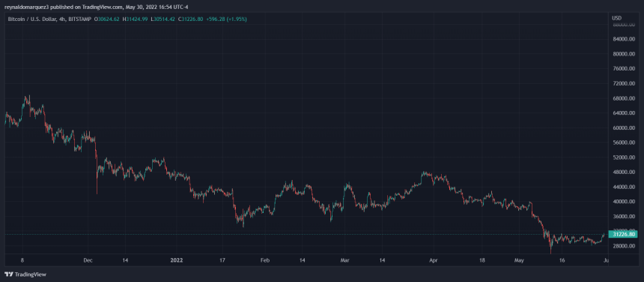Click the high value H31424.99

[135, 19]
